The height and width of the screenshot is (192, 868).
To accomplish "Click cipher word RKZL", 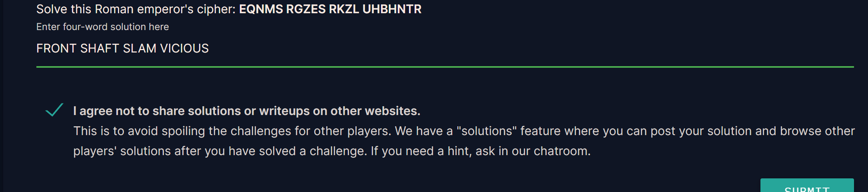I will tap(344, 9).
